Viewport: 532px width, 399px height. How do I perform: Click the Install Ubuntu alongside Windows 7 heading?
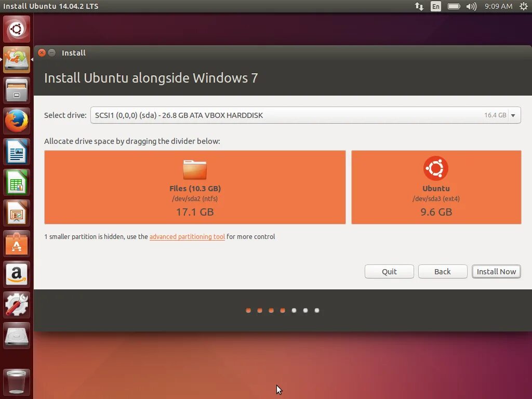[x=151, y=78]
